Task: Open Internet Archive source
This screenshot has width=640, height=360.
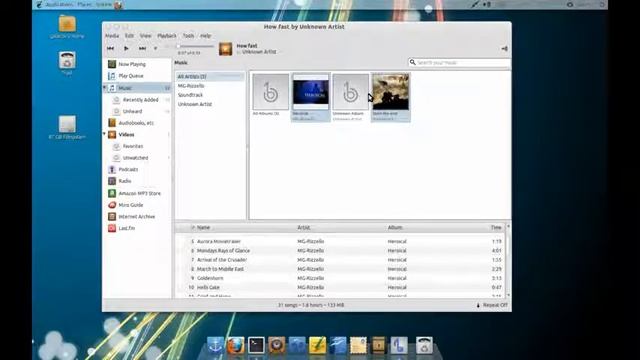Action: [x=138, y=216]
